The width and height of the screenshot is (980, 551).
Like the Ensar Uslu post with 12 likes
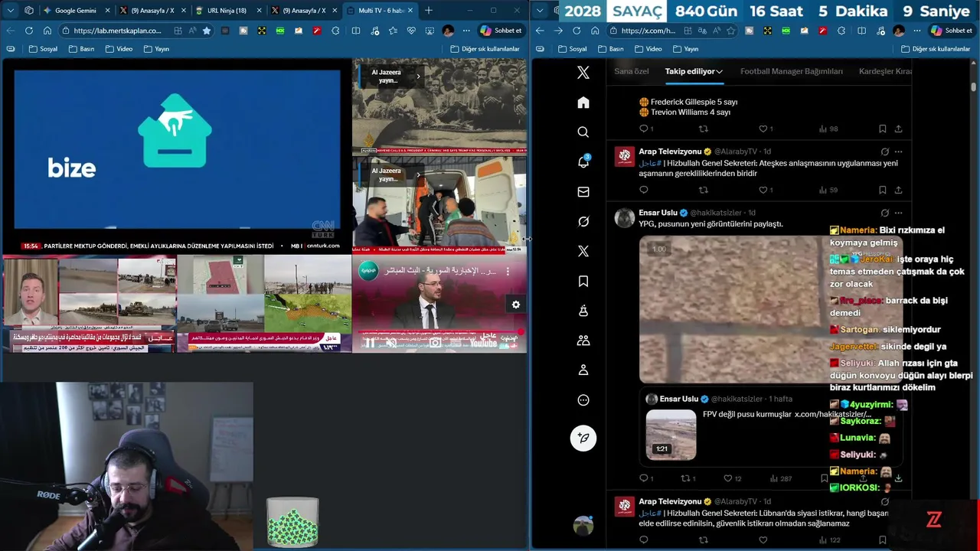728,478
